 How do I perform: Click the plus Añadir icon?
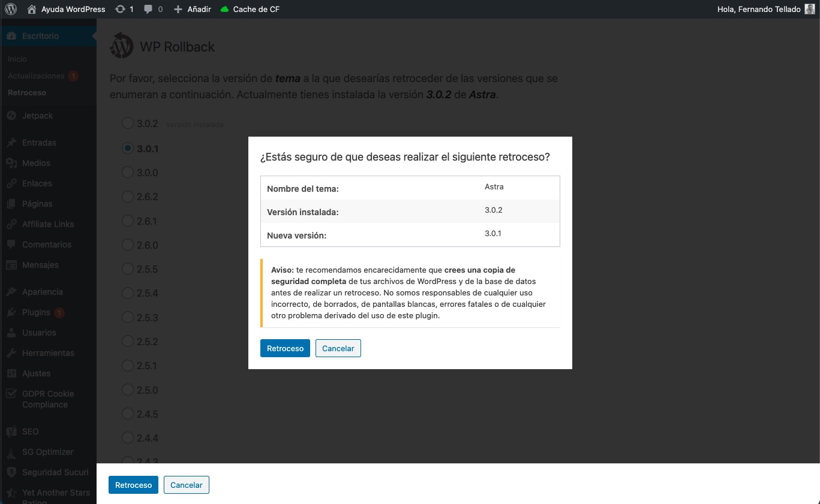(x=178, y=9)
